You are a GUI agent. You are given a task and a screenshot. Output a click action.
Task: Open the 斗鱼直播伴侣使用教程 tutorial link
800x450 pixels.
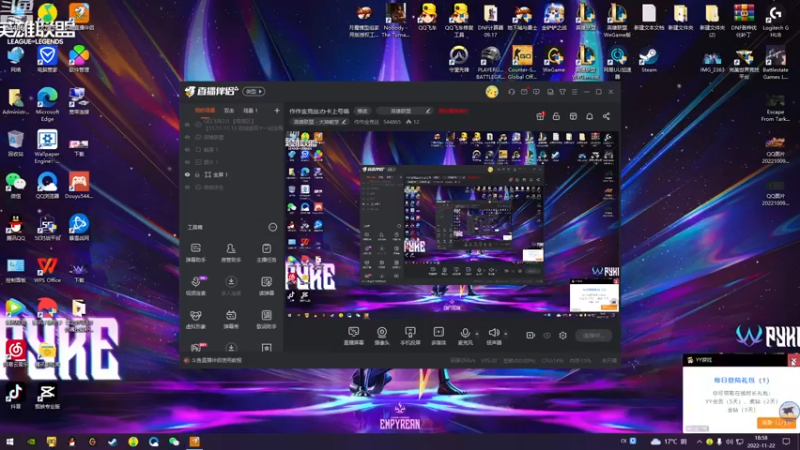(x=216, y=360)
